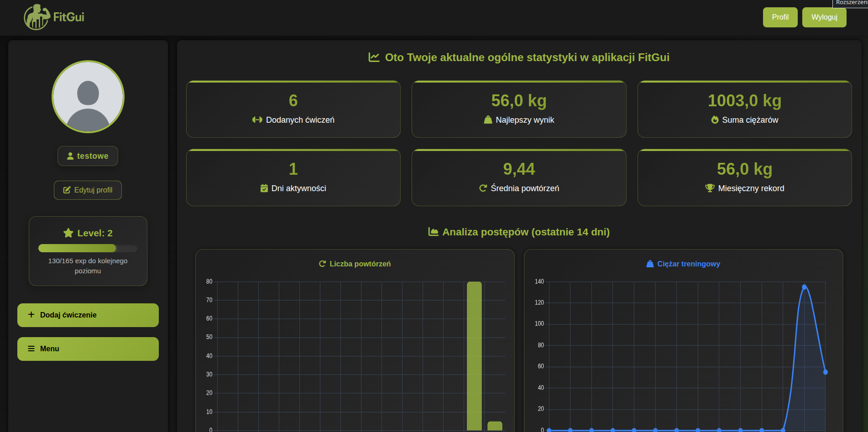Click the experience progress bar

[88, 248]
